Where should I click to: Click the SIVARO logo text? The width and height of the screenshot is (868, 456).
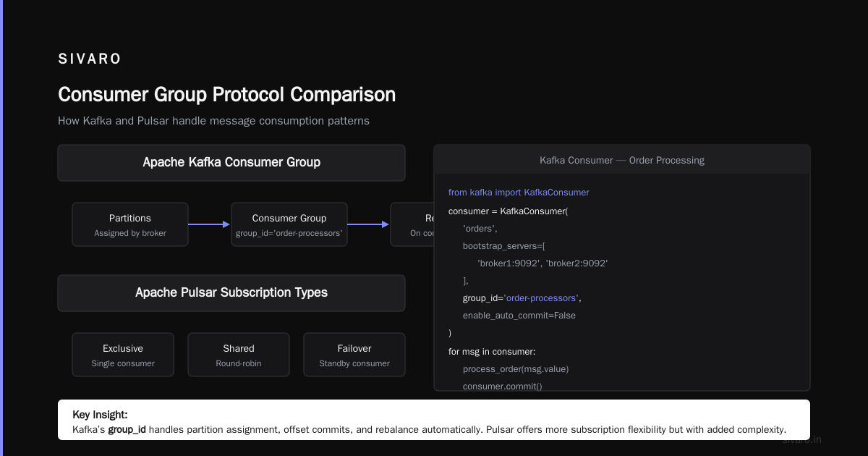(x=90, y=59)
